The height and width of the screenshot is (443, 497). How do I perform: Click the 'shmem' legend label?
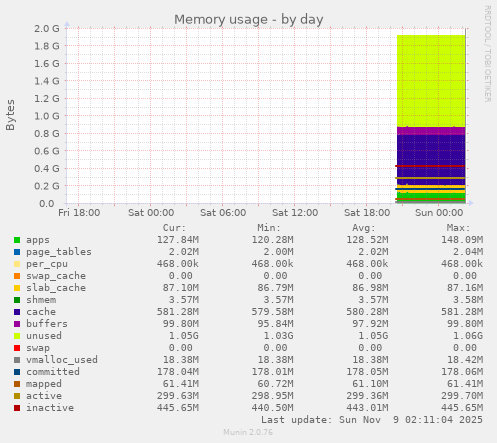point(41,300)
